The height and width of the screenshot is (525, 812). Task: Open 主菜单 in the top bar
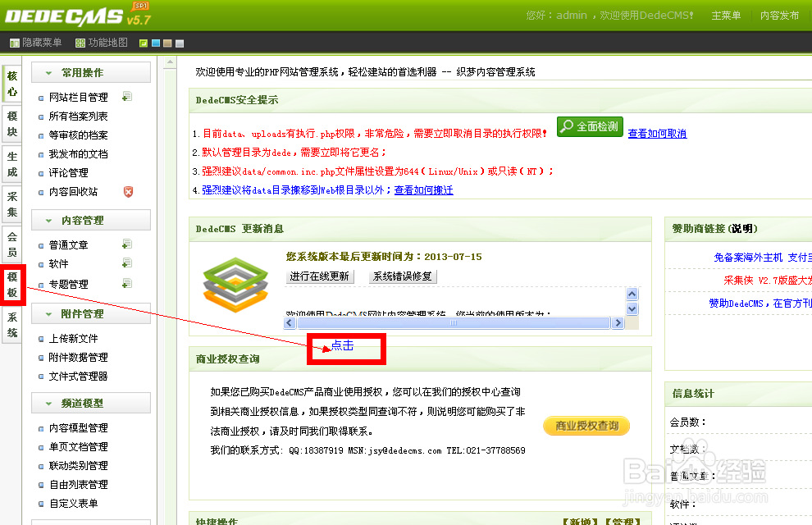click(726, 16)
